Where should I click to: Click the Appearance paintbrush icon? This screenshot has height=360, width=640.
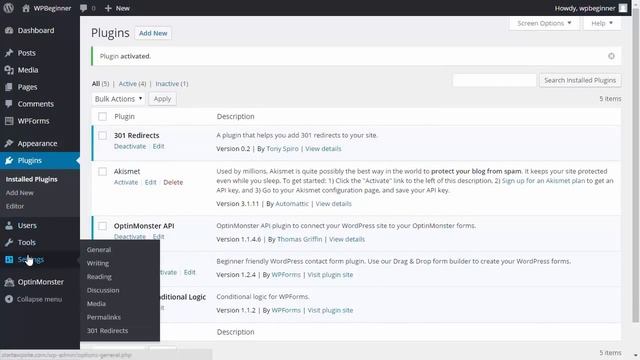(9, 144)
